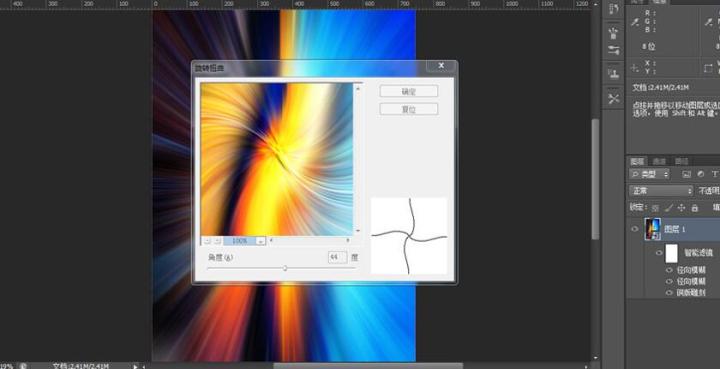Open the History panel icon
The image size is (720, 369).
click(614, 8)
